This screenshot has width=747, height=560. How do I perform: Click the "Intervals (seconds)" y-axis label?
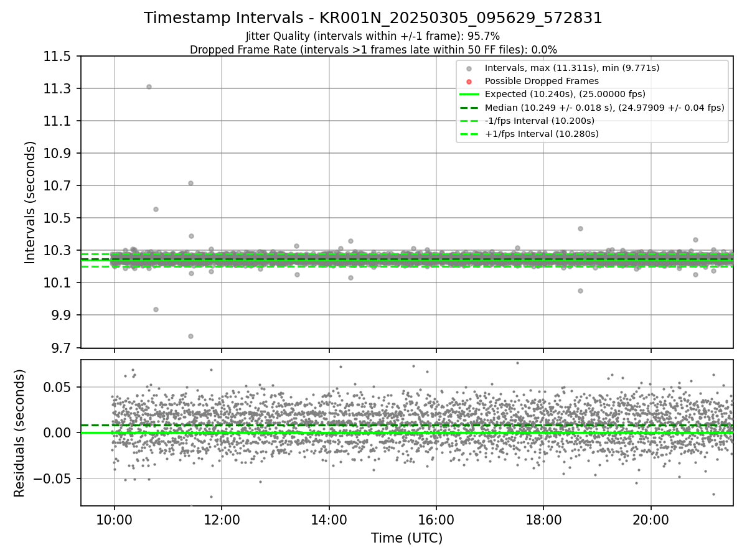pos(31,202)
